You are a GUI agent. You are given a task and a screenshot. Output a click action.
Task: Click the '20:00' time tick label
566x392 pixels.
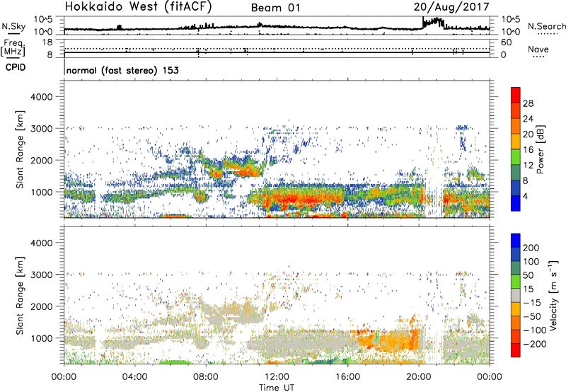(x=419, y=377)
